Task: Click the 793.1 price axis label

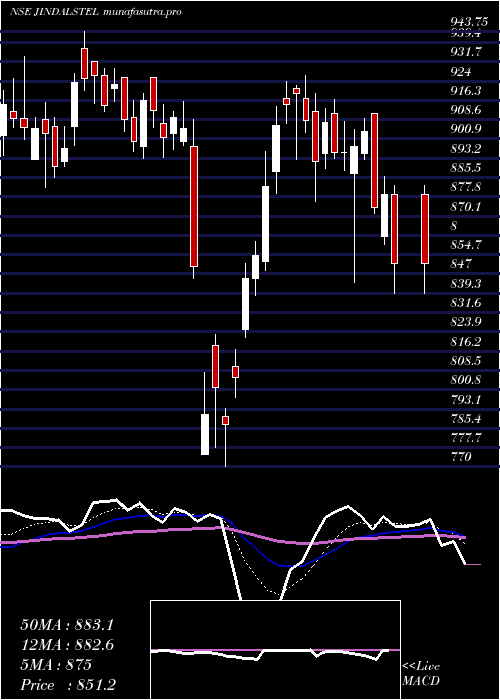Action: [467, 400]
